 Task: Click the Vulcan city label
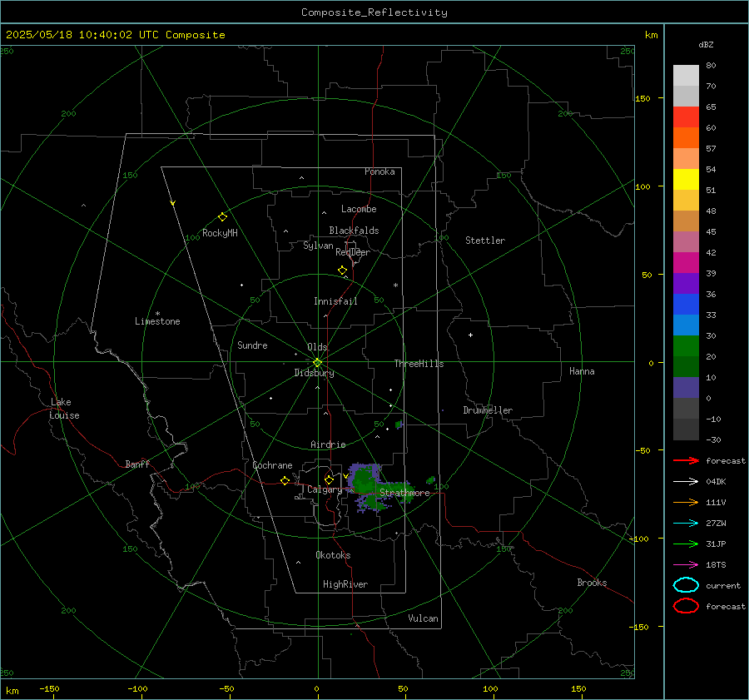423,618
